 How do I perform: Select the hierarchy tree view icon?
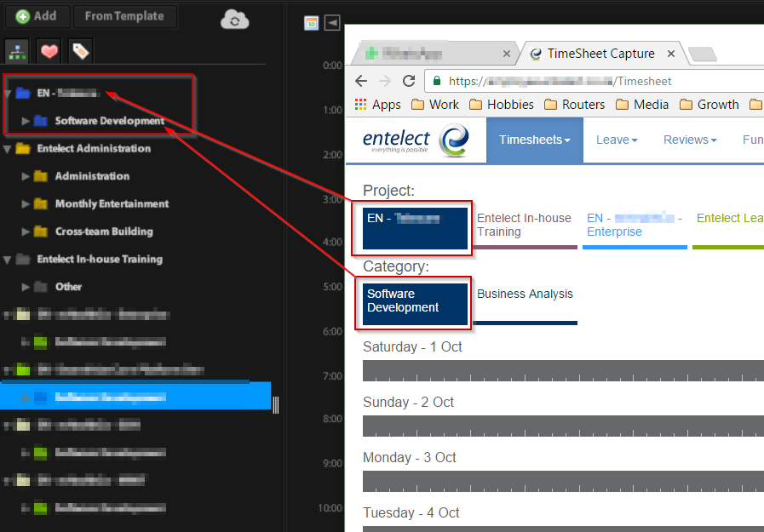[x=17, y=51]
